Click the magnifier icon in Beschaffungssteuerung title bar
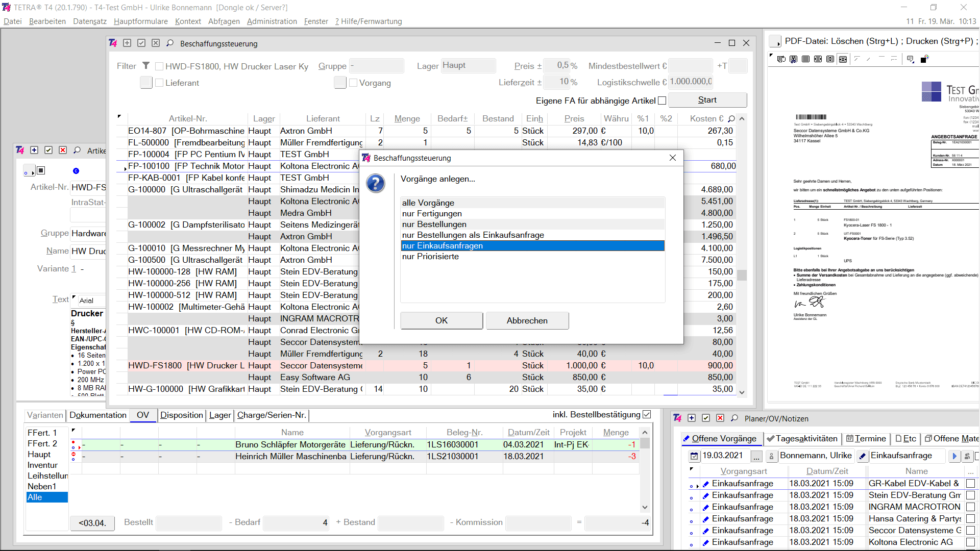 170,43
